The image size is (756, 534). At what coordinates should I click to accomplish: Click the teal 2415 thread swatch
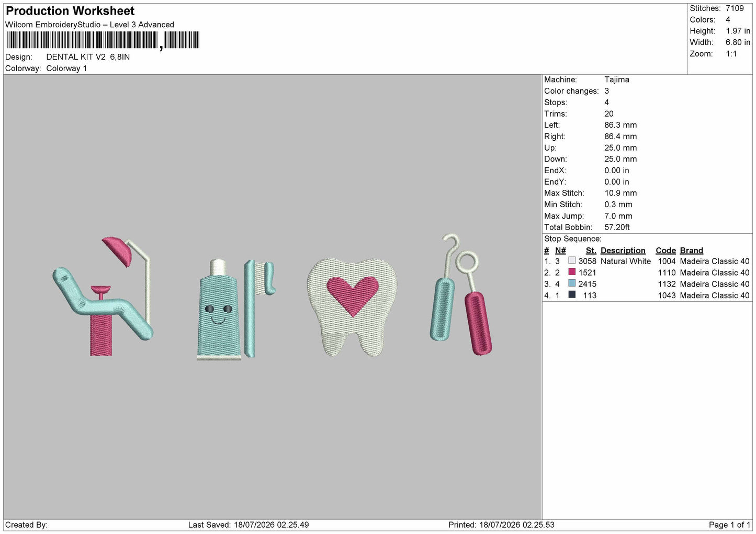point(572,283)
